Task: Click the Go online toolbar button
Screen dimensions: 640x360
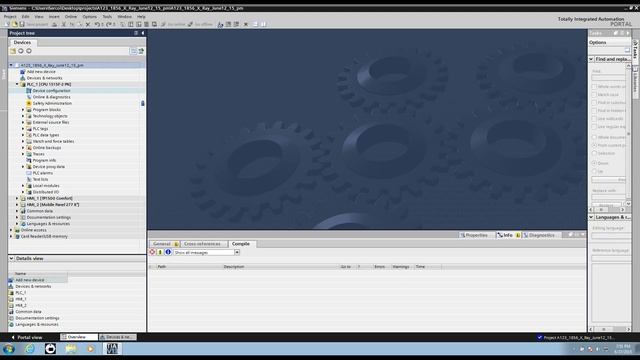Action: click(x=173, y=24)
